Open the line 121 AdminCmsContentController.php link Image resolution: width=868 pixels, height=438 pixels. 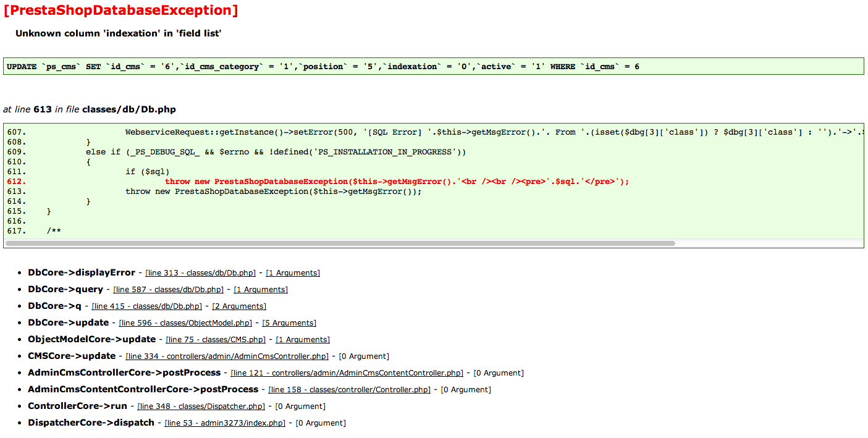point(347,373)
